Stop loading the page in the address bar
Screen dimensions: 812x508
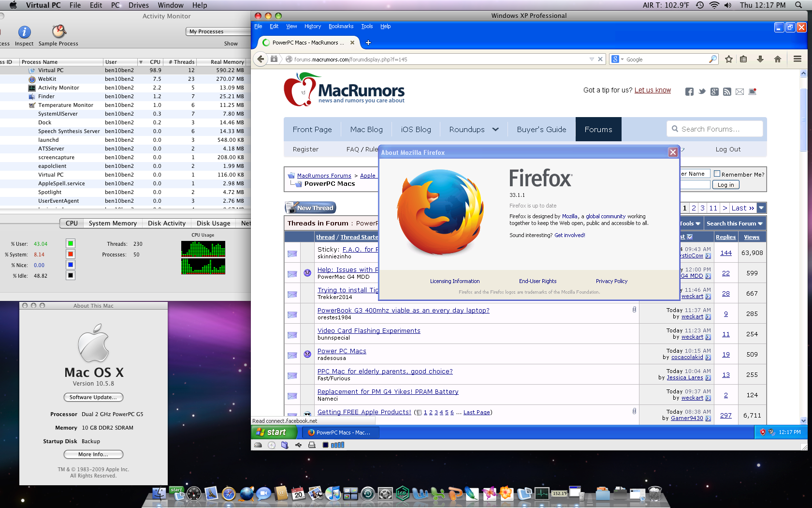point(600,59)
